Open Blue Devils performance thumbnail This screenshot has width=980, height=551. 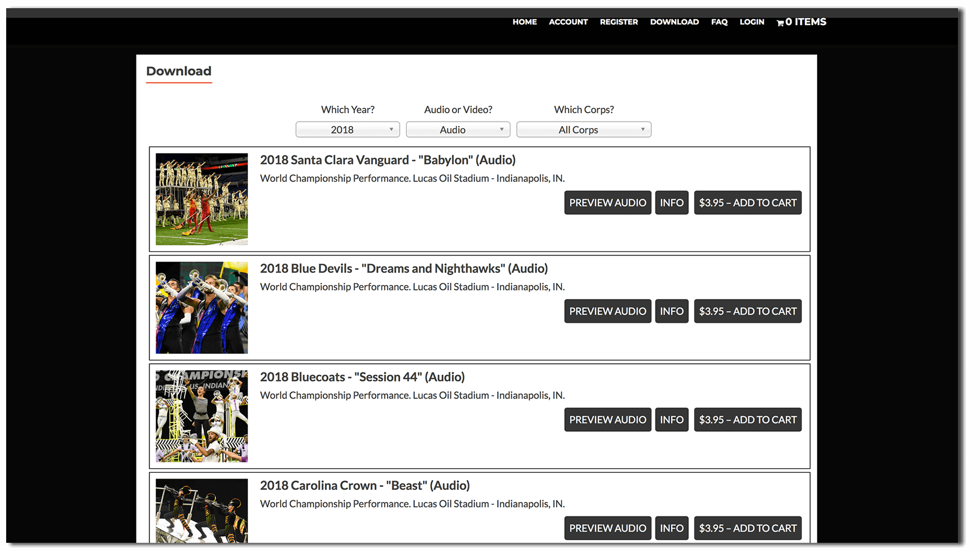pyautogui.click(x=202, y=308)
